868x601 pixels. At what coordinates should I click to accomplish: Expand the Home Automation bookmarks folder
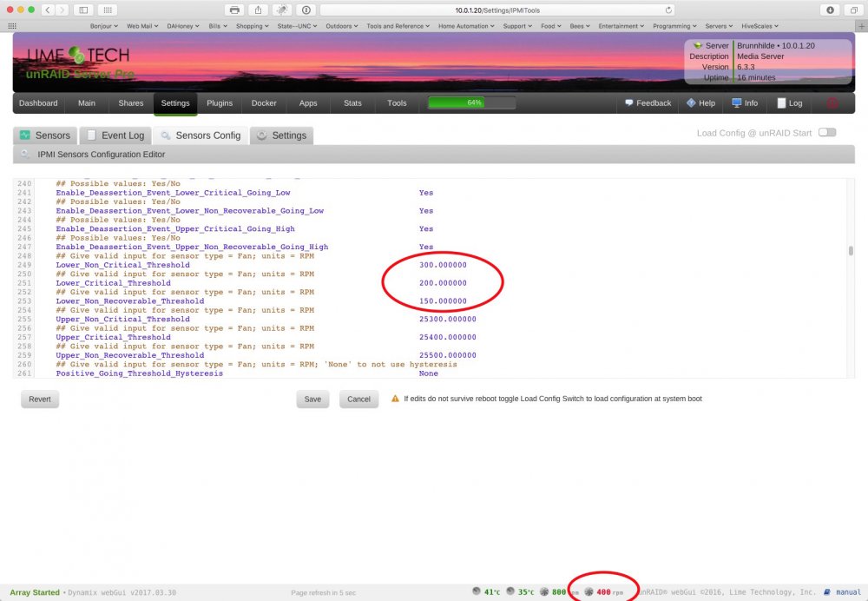click(466, 26)
